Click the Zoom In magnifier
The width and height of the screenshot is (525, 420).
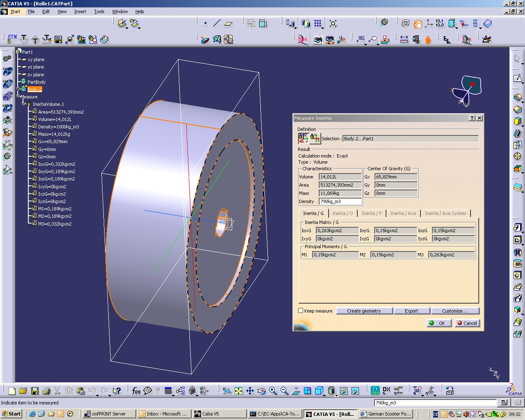pos(273,391)
